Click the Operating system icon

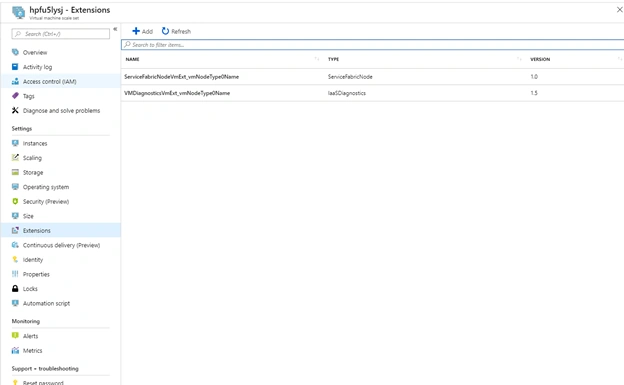click(x=15, y=187)
